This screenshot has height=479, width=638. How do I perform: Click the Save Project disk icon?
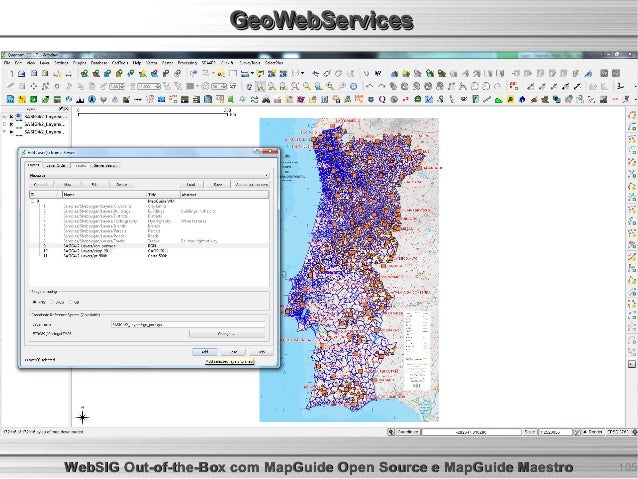point(34,74)
